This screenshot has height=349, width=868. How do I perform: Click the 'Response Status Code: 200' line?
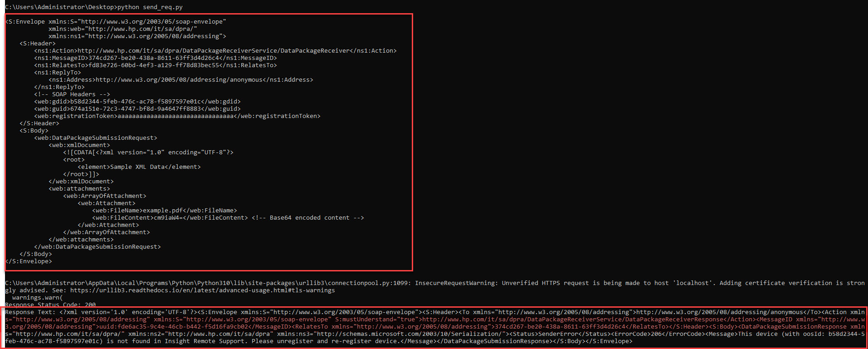pyautogui.click(x=50, y=305)
